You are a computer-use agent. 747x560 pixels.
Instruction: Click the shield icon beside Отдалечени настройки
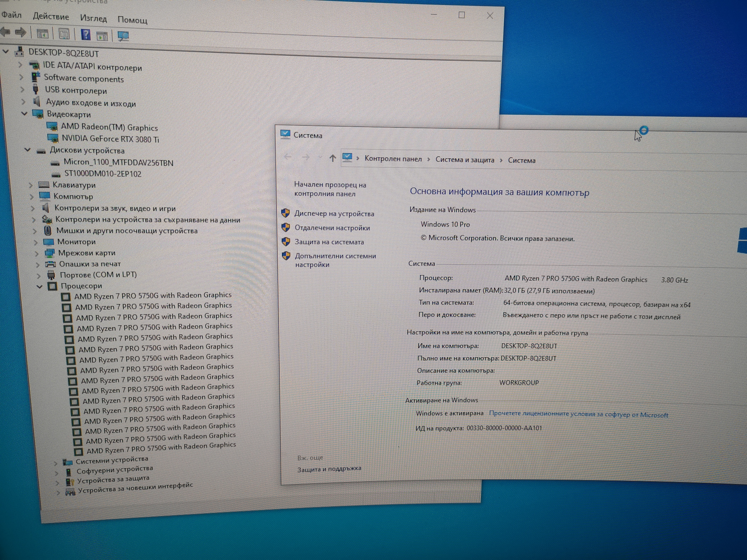click(x=286, y=227)
